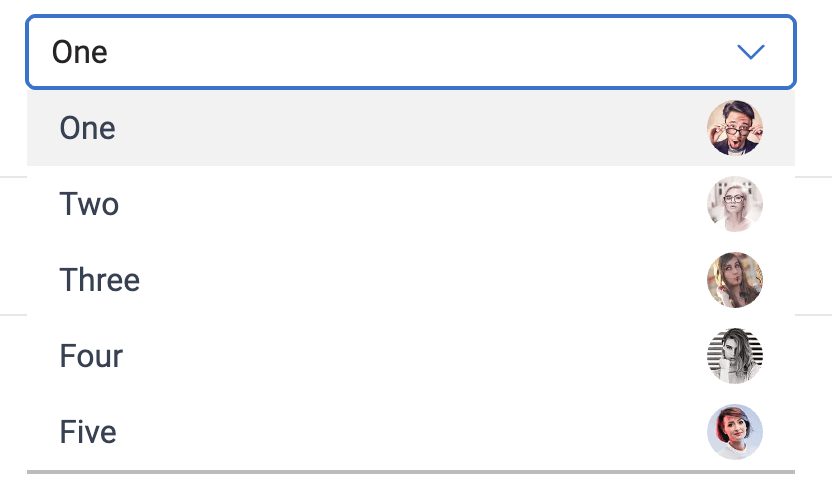This screenshot has width=832, height=494.
Task: Click the blue chevron arrow in the select box
Action: [750, 52]
